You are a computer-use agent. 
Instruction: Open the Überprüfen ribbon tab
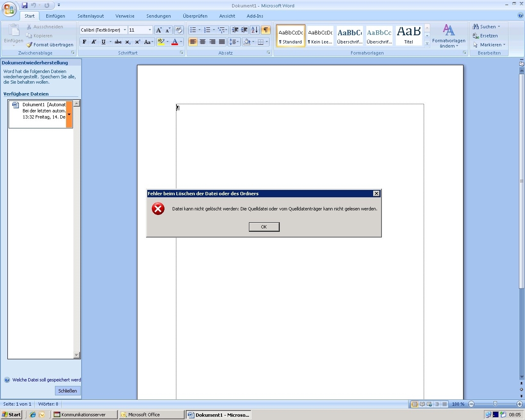pos(195,16)
